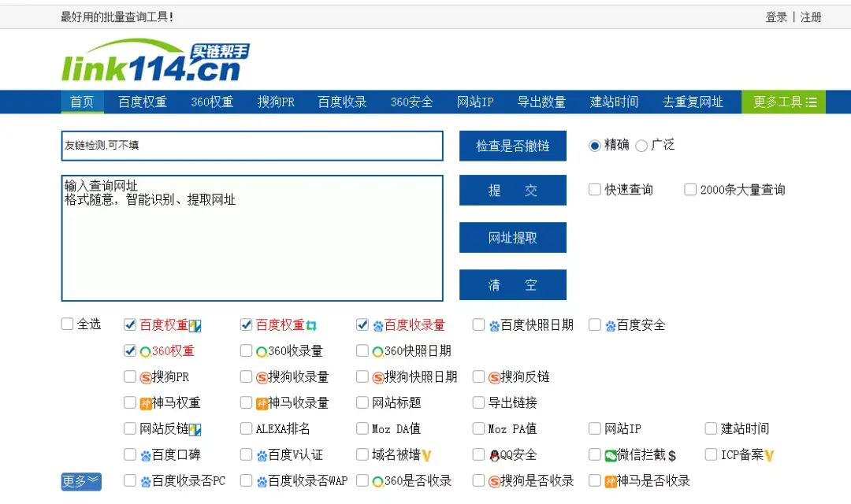Open the 登录 link
Image resolution: width=851 pixels, height=504 pixels.
click(x=776, y=17)
